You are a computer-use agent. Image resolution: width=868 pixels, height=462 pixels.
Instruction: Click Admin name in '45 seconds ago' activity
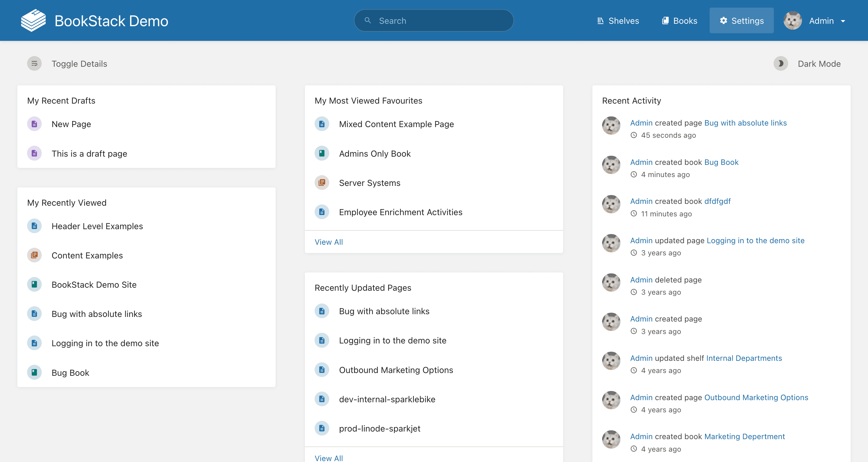pyautogui.click(x=641, y=123)
